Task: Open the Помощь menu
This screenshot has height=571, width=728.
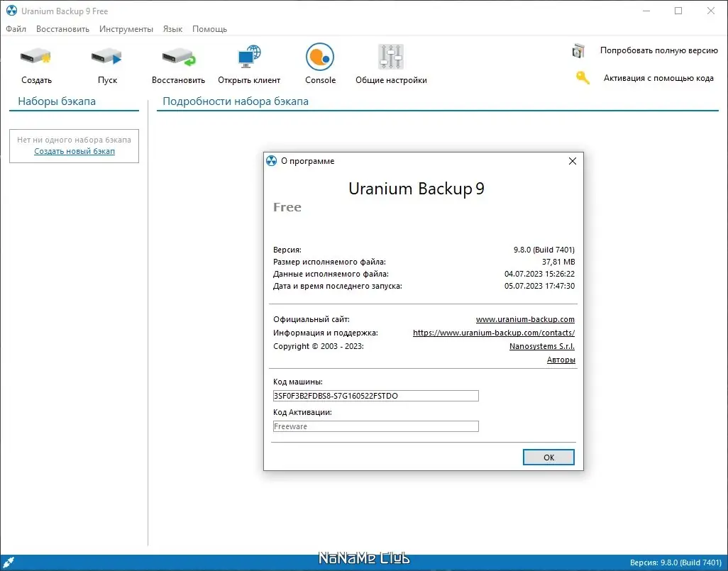Action: pos(209,29)
